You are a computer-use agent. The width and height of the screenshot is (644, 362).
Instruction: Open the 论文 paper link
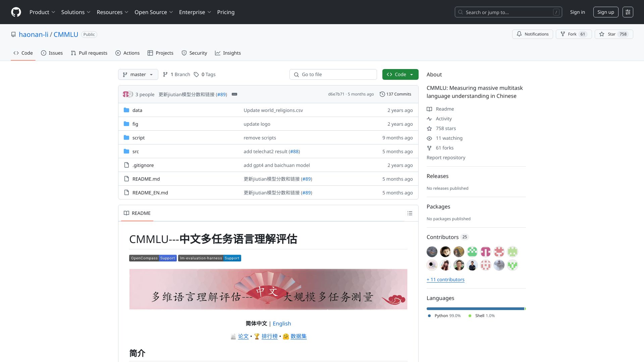[243, 336]
